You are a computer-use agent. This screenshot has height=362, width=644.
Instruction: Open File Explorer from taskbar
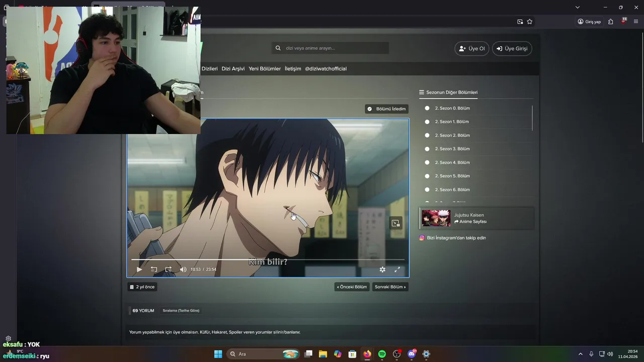click(x=323, y=354)
